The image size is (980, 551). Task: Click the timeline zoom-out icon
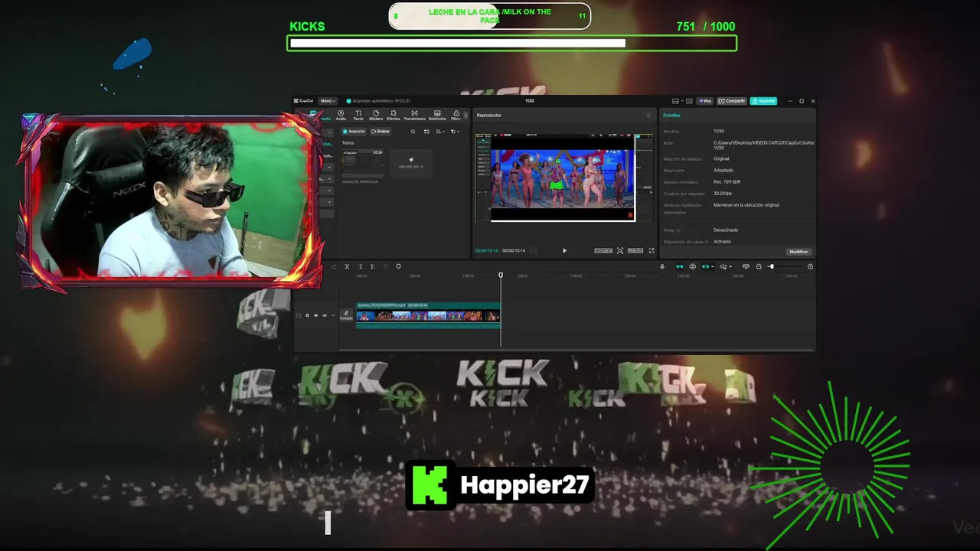(759, 266)
